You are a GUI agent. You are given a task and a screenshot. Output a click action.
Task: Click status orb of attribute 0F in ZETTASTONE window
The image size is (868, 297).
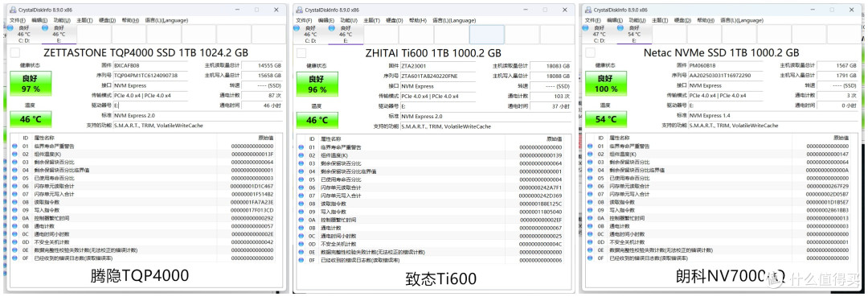tap(15, 258)
